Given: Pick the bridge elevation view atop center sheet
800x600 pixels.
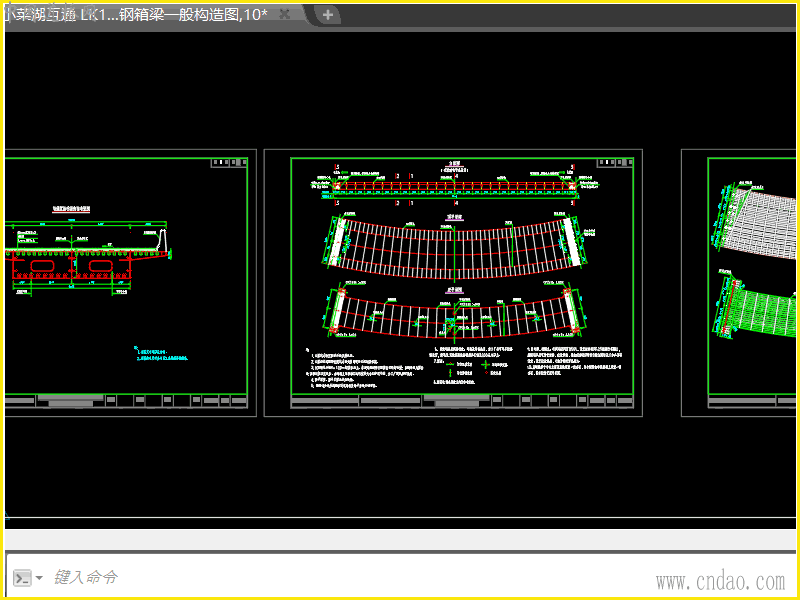Looking at the screenshot, I should (x=455, y=186).
